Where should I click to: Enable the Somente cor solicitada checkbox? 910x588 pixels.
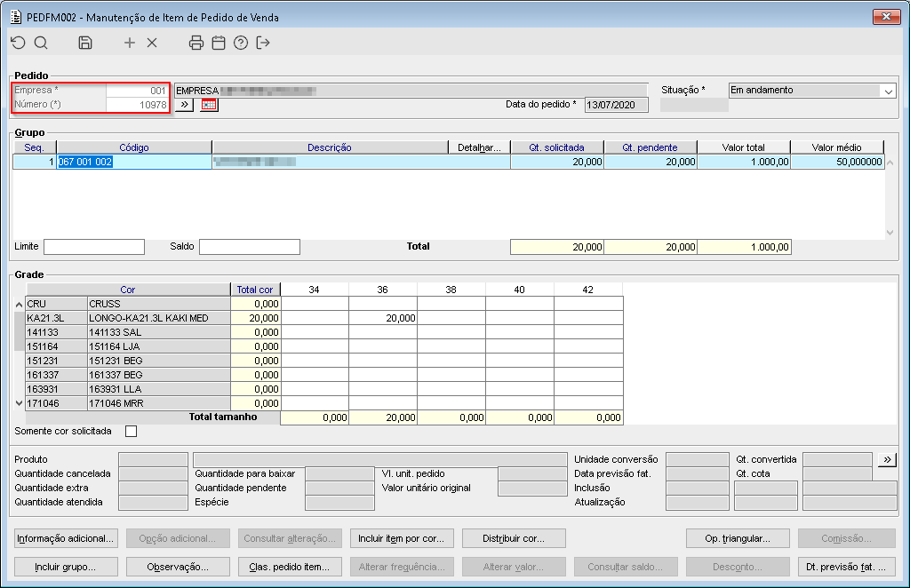pyautogui.click(x=132, y=432)
